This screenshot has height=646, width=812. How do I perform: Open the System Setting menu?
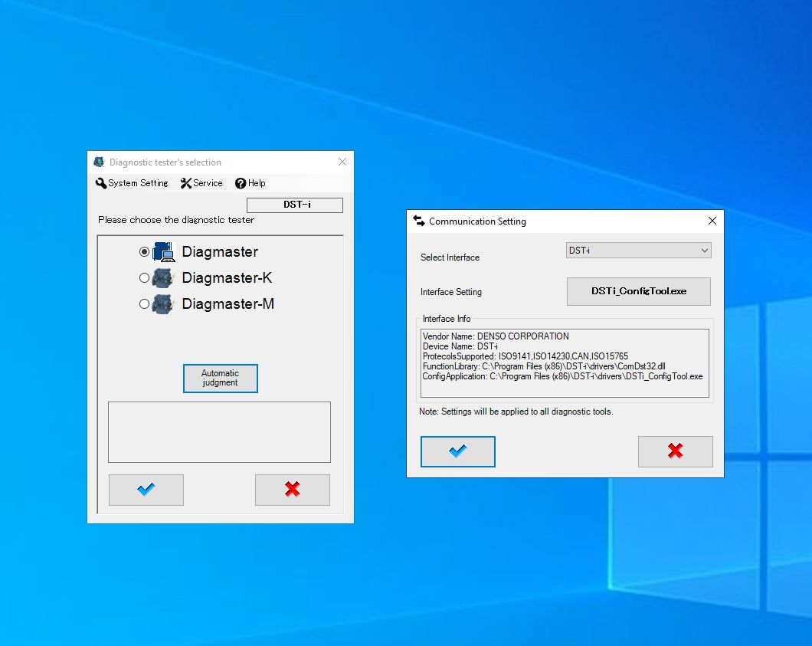[132, 183]
